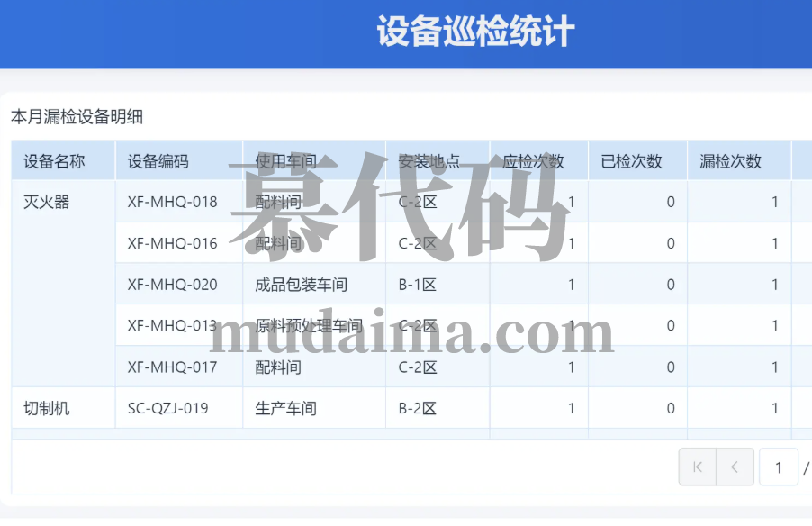Click the XF-MHQ-017 equipment code cell
812x526 pixels.
coord(173,367)
